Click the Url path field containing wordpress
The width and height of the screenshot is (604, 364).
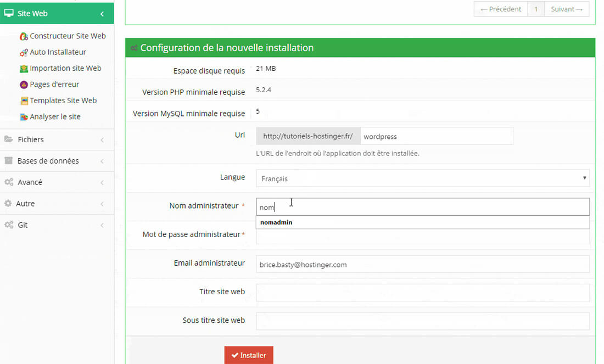click(x=437, y=136)
